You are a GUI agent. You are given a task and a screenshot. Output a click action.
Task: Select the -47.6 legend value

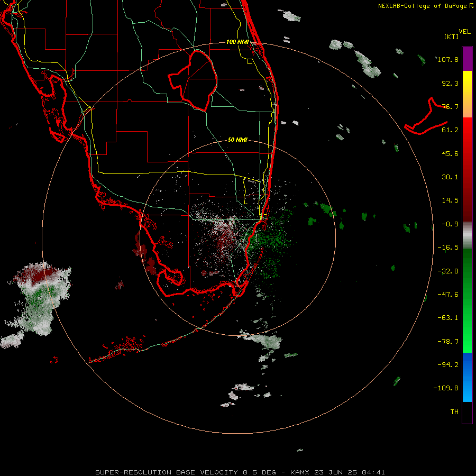coord(448,295)
